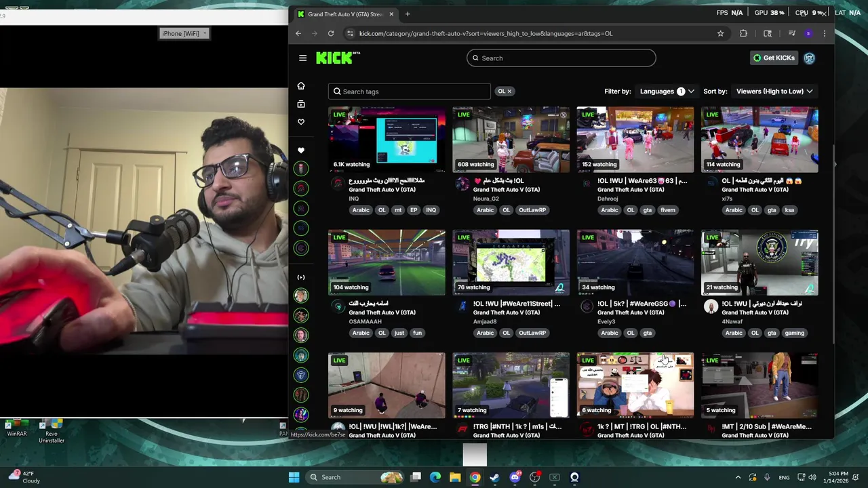Open File Explorer from the taskbar
Screen dimensions: 868x488
pyautogui.click(x=455, y=477)
